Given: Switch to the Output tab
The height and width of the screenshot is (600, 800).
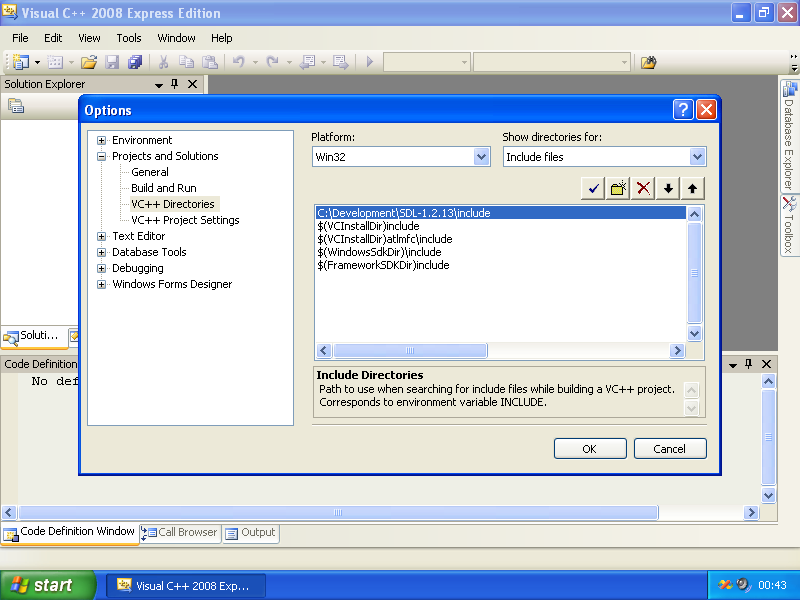Looking at the screenshot, I should click(250, 533).
